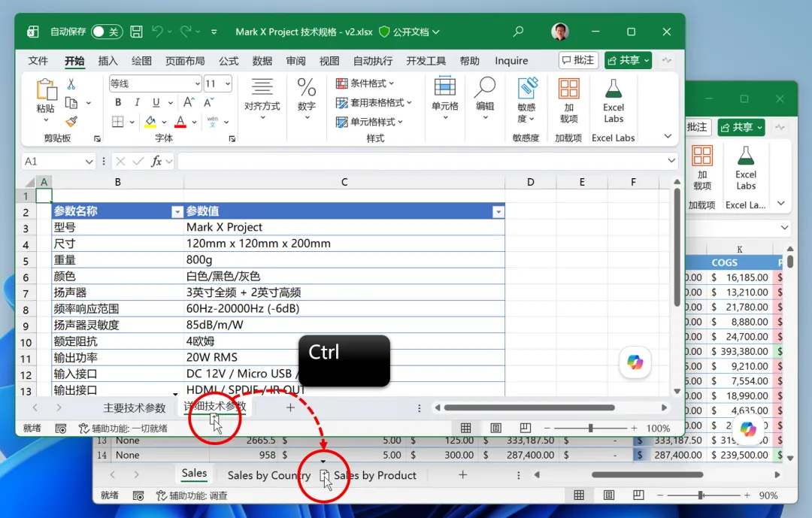
Task: Switch to the 公式 ribbon tab
Action: coord(229,61)
